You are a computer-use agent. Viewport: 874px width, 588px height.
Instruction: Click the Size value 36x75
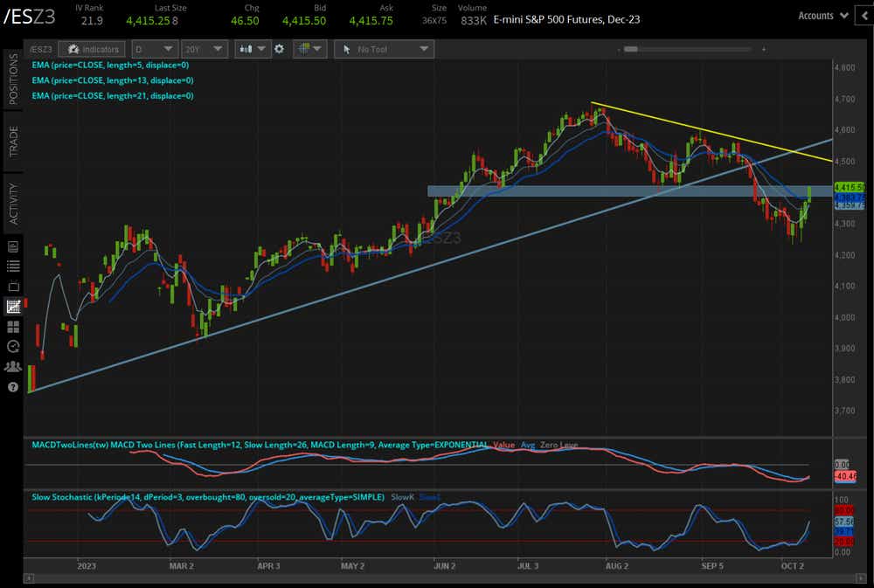coord(434,21)
